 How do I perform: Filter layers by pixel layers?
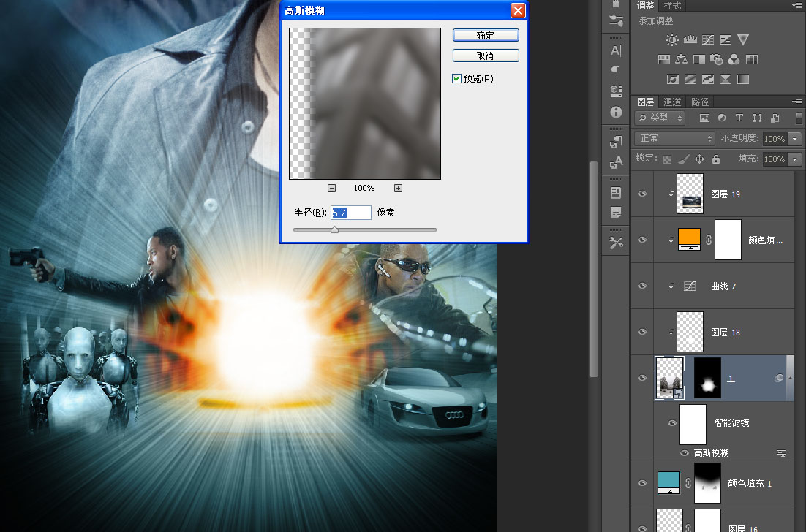(704, 118)
